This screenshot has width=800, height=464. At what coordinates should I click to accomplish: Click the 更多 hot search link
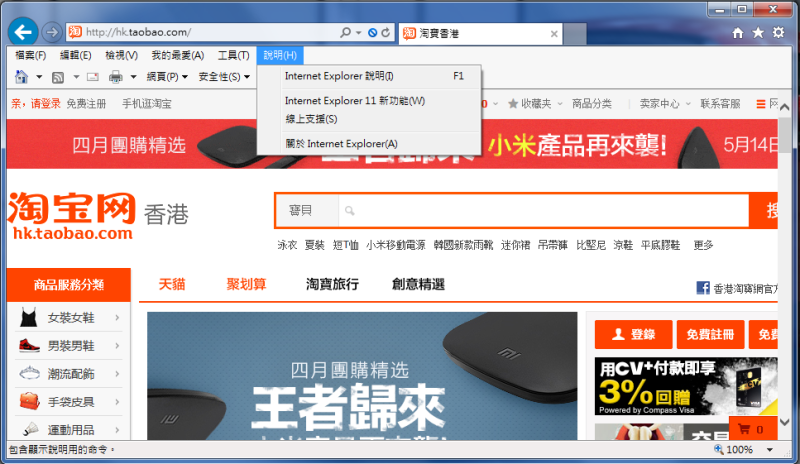703,246
